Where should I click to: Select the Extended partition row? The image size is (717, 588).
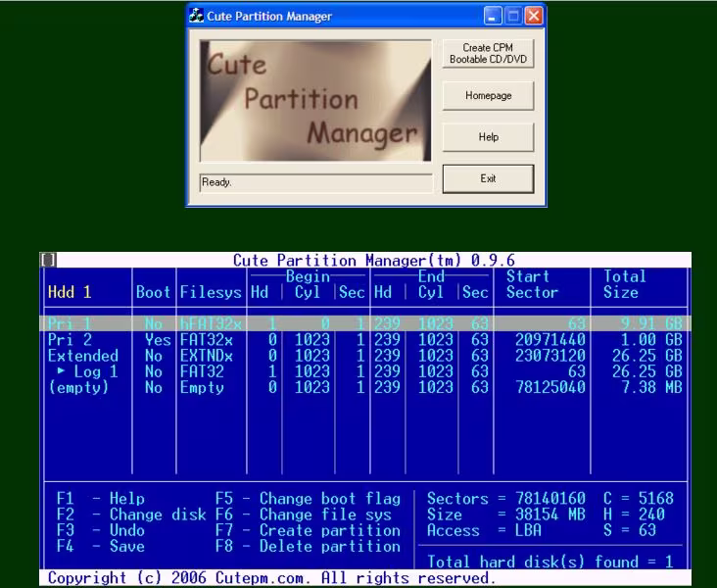click(x=365, y=356)
